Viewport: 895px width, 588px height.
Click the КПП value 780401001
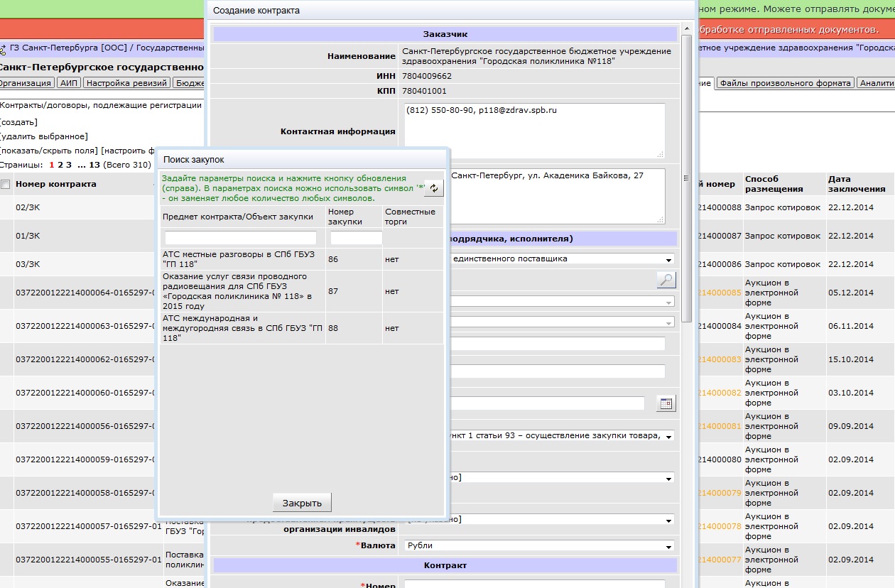pos(424,91)
